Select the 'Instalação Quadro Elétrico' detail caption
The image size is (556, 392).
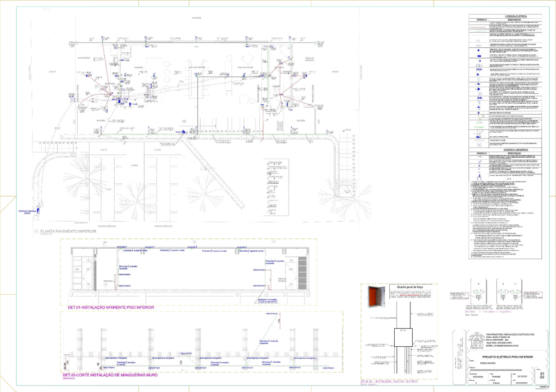tap(389, 382)
